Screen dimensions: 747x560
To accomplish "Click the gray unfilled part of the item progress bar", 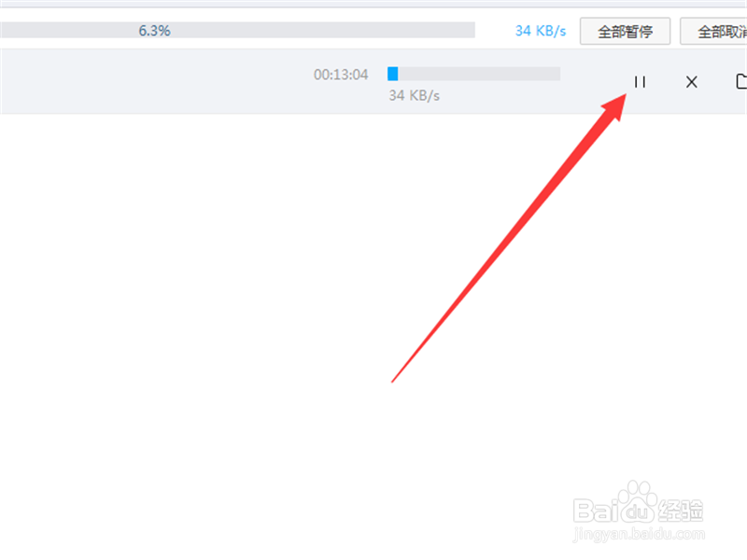I will (479, 74).
